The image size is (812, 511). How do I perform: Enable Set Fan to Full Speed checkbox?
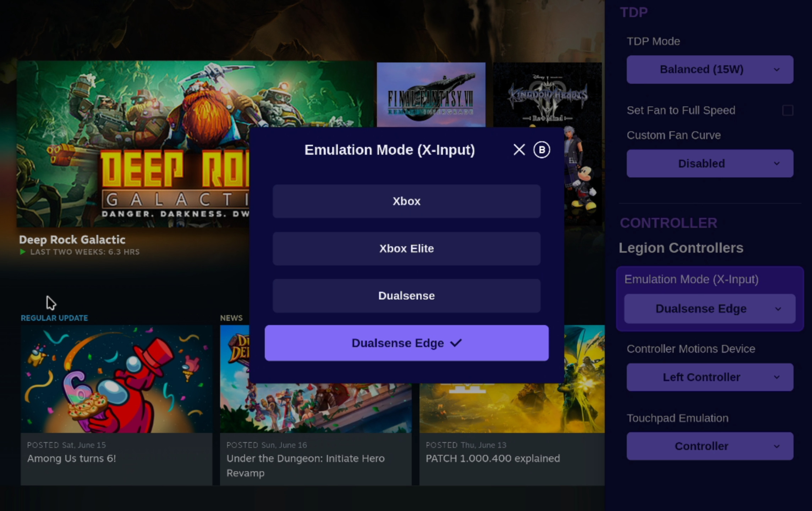788,110
